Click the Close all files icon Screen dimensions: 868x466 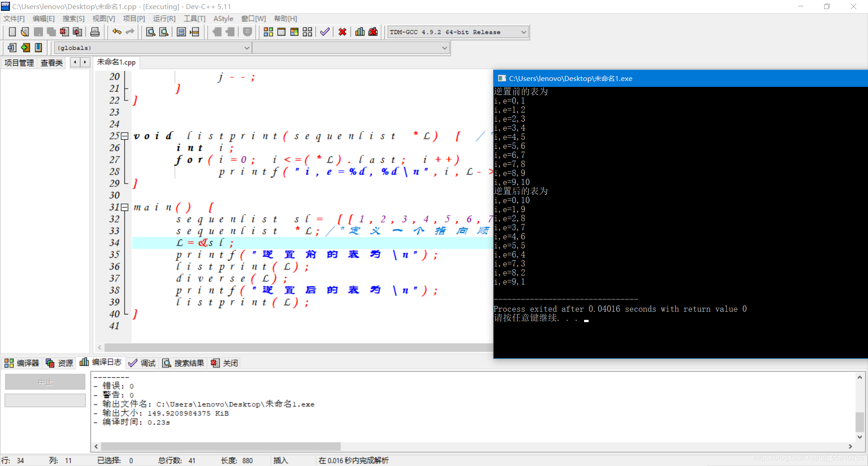(77, 32)
